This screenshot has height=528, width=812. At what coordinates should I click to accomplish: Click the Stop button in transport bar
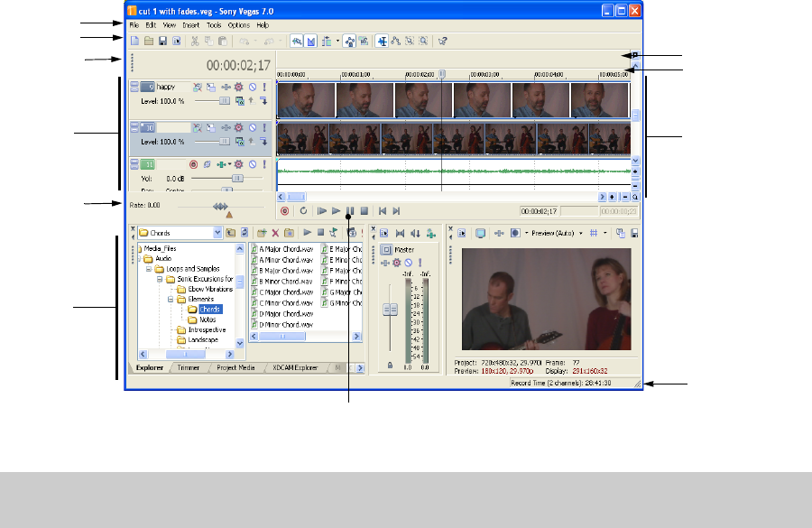point(364,211)
